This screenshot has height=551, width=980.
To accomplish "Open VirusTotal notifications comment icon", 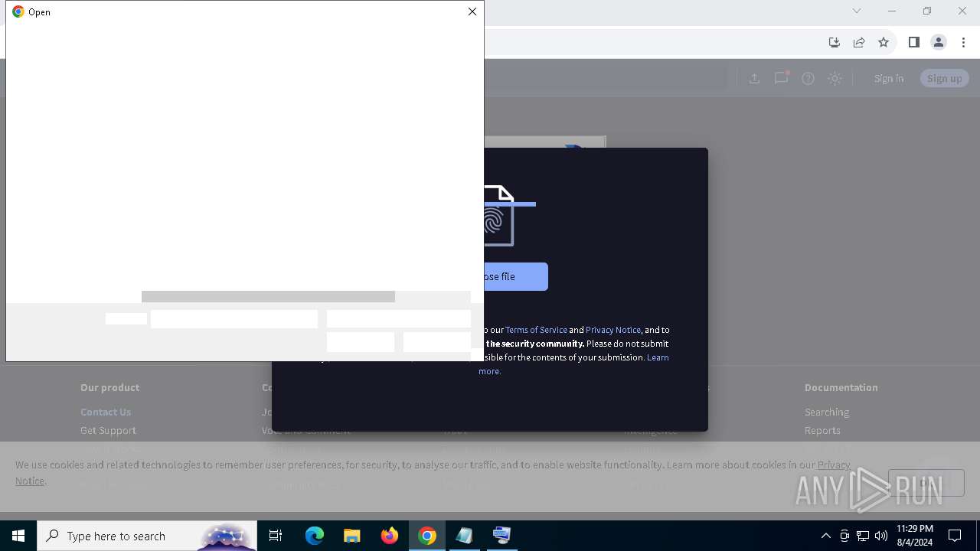I will click(x=781, y=78).
